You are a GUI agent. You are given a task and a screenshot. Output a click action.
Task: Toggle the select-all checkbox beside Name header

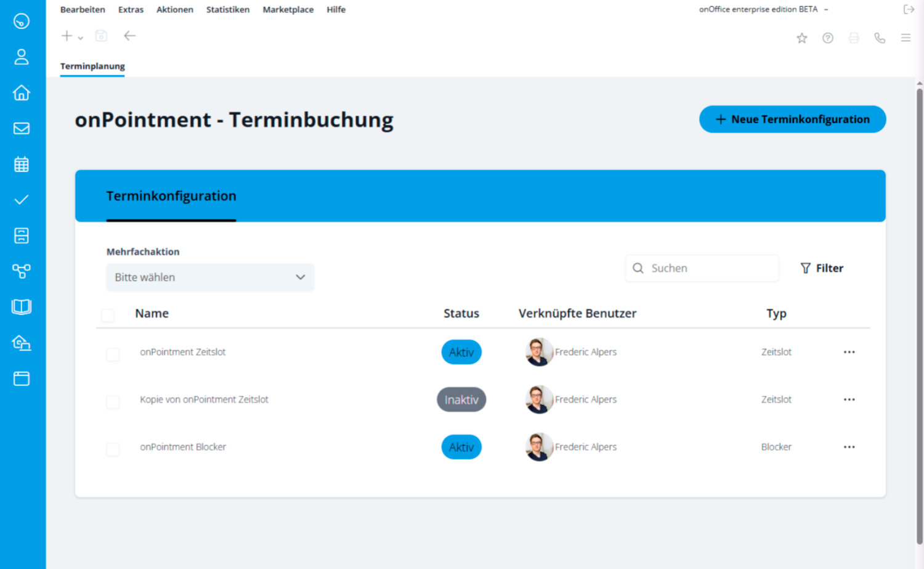(x=108, y=316)
